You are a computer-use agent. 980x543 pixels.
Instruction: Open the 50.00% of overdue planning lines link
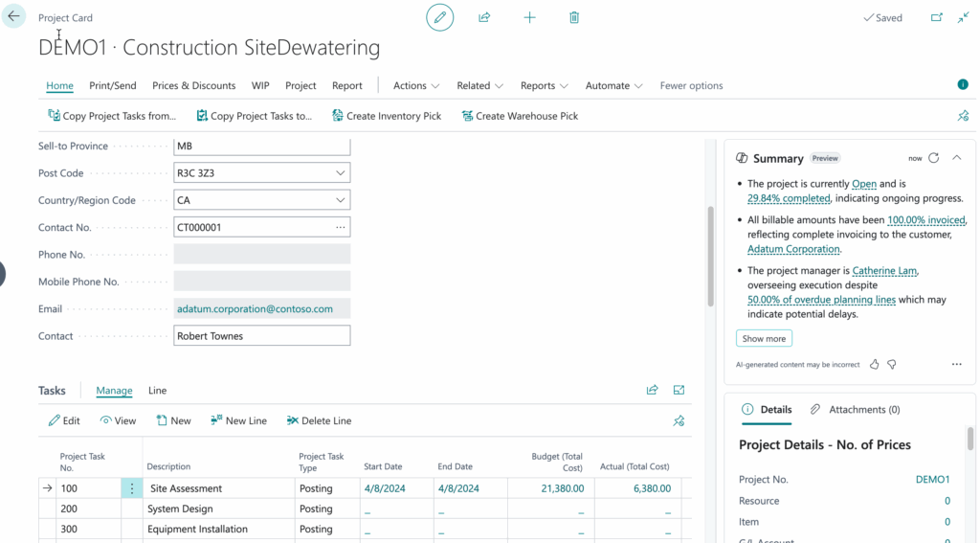[821, 300]
